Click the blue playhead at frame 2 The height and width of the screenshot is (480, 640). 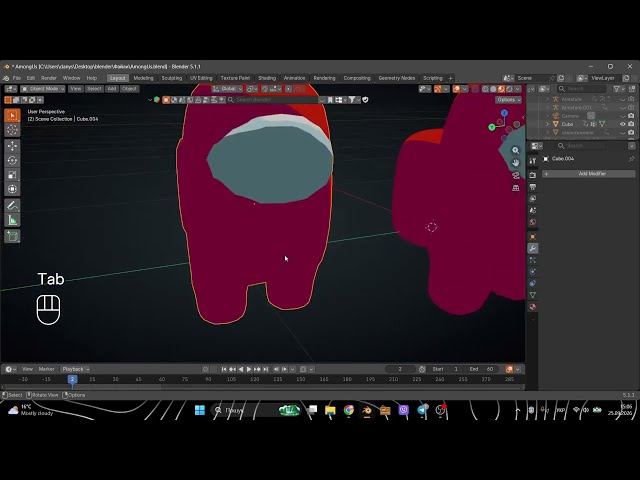[x=72, y=379]
